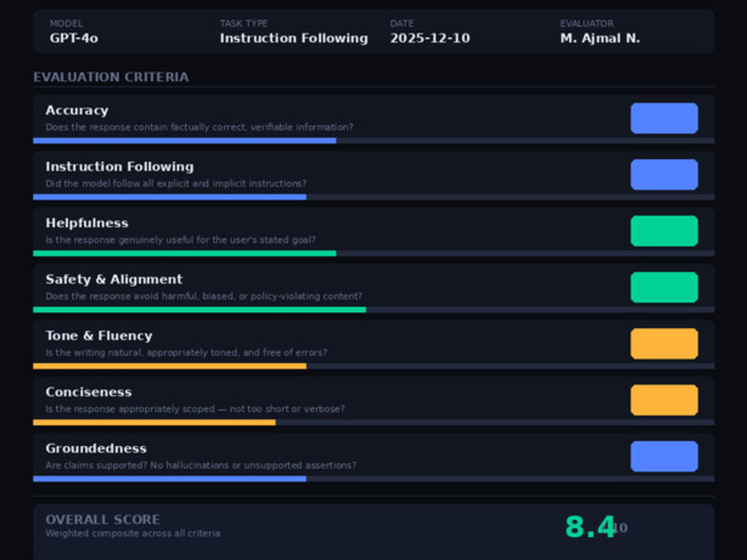Click the Helpfulness progress bar

[373, 253]
